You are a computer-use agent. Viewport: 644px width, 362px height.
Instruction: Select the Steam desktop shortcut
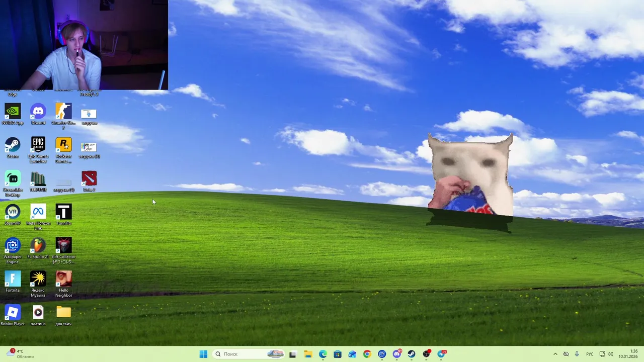(13, 148)
